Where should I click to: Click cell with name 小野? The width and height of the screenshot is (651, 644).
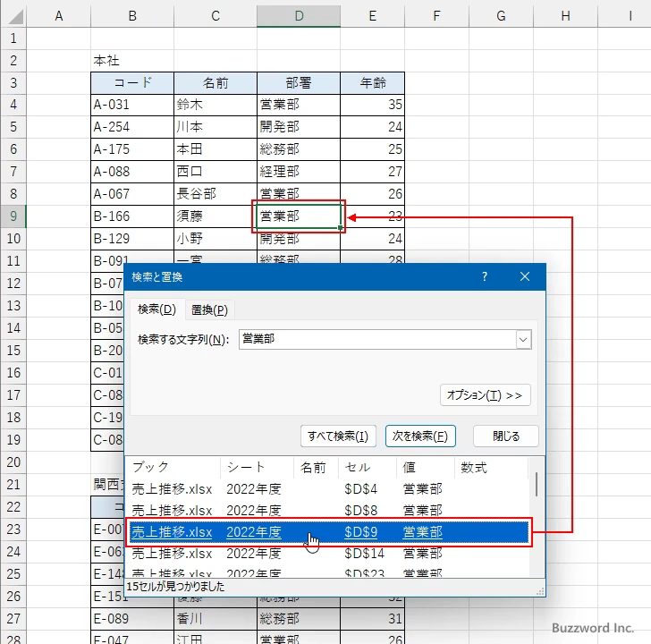[216, 239]
